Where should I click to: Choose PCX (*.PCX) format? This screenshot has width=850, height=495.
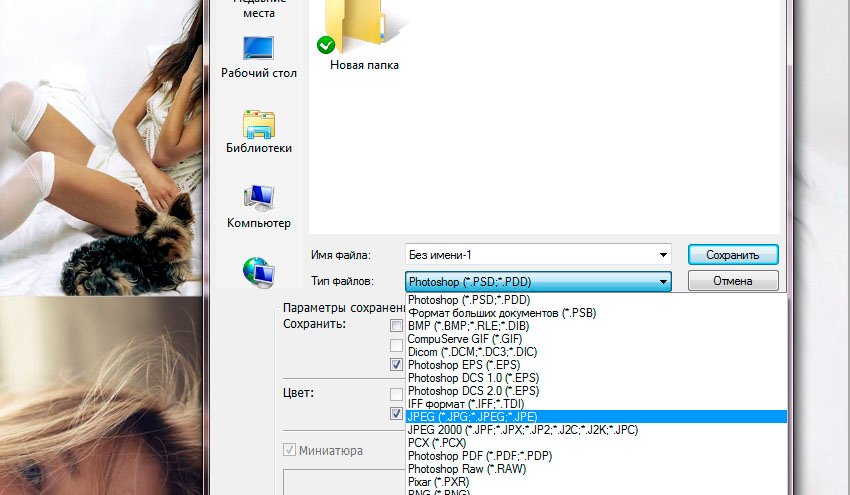(x=596, y=443)
